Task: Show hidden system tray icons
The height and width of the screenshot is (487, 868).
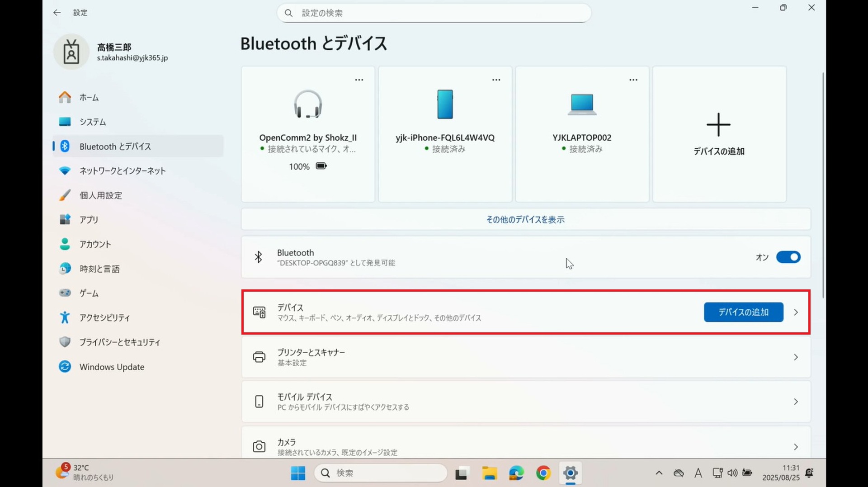Action: 659,473
